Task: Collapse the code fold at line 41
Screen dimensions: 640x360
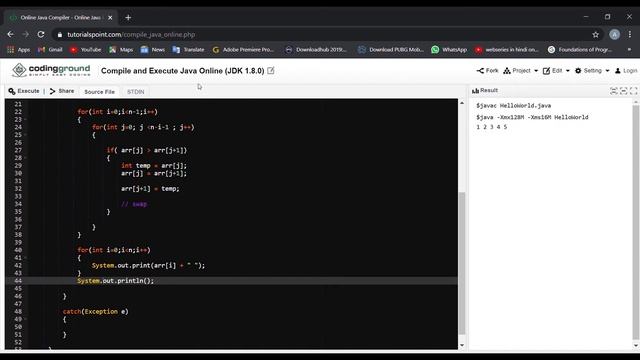Action: (25, 258)
